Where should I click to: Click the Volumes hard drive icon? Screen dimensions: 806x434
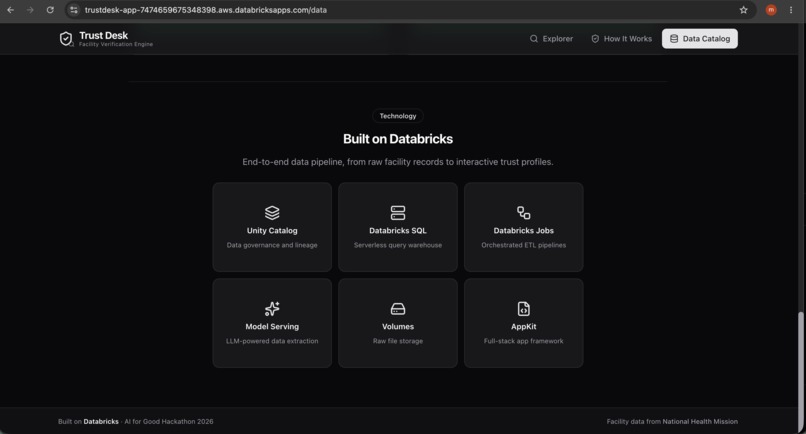pyautogui.click(x=398, y=309)
